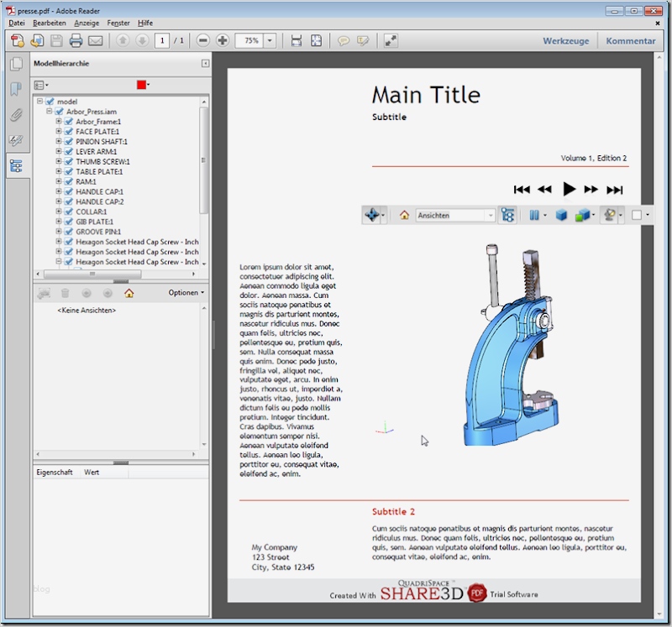Uncheck the FACE PLATE:1 checkbox

click(69, 132)
